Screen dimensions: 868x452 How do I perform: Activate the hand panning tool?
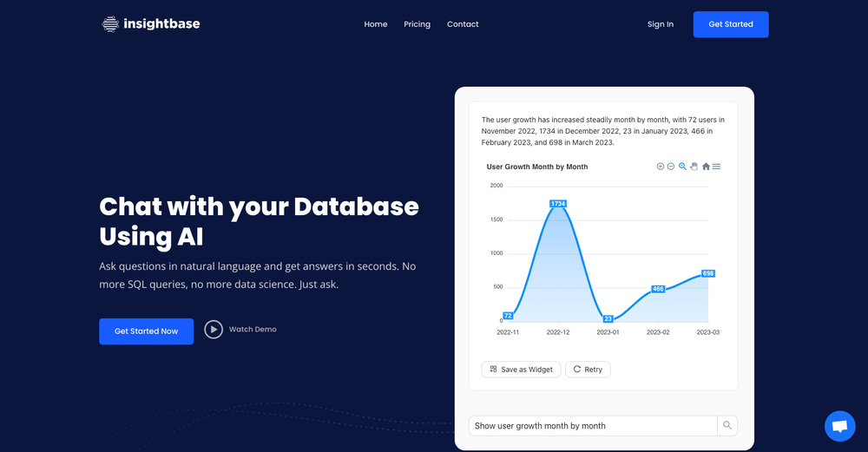tap(694, 167)
